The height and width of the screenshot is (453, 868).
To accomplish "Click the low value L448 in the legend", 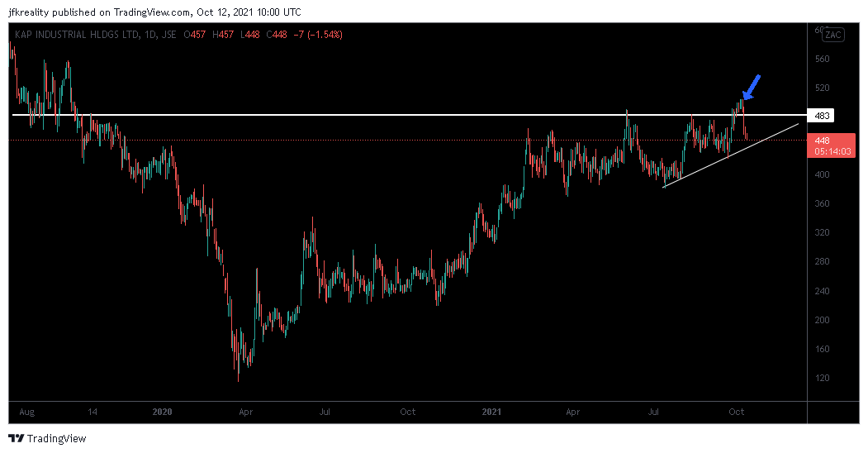I will pos(249,35).
